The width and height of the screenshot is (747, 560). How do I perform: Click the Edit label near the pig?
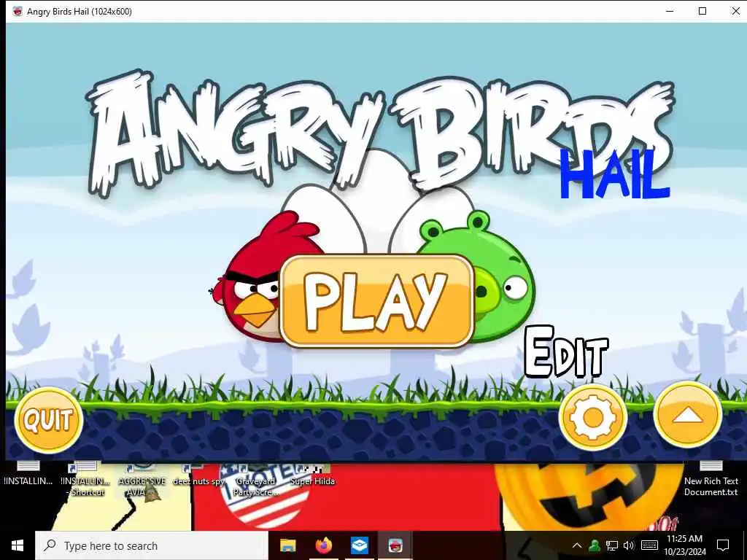(x=566, y=353)
